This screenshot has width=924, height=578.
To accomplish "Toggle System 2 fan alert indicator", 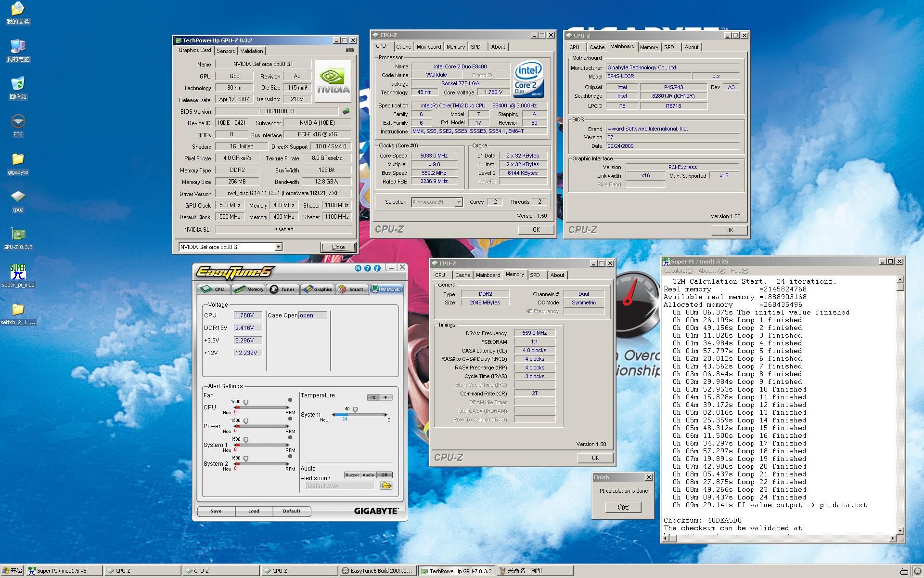I will coord(290,456).
